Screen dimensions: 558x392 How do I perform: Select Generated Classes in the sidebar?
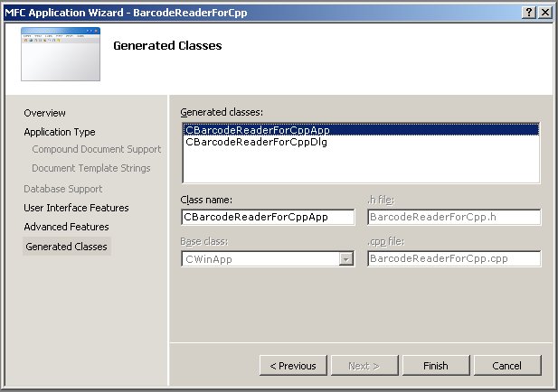66,247
